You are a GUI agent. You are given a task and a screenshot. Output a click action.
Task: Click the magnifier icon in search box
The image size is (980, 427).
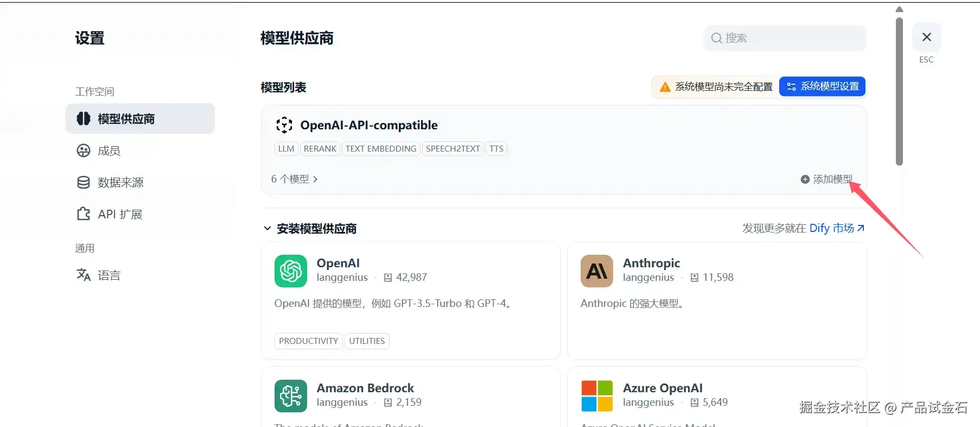pos(716,38)
